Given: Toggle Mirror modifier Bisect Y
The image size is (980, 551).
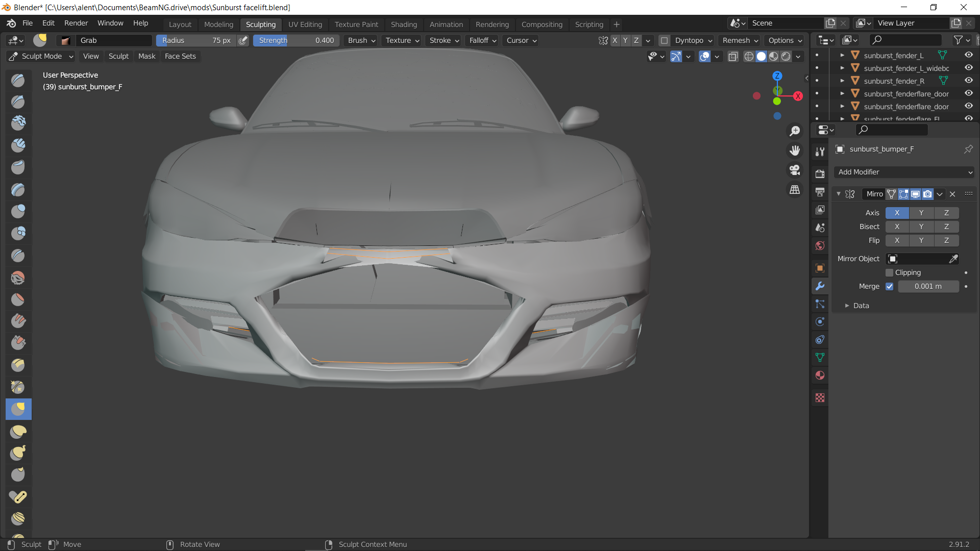Looking at the screenshot, I should tap(921, 227).
